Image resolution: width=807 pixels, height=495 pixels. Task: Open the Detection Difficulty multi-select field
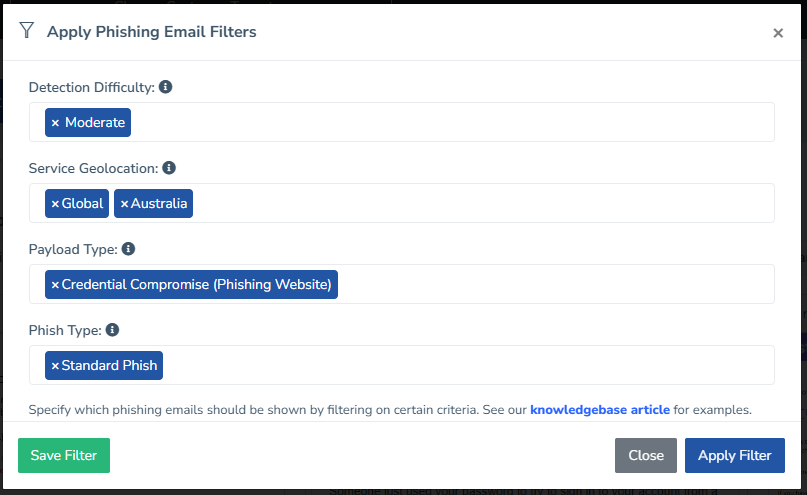point(450,123)
